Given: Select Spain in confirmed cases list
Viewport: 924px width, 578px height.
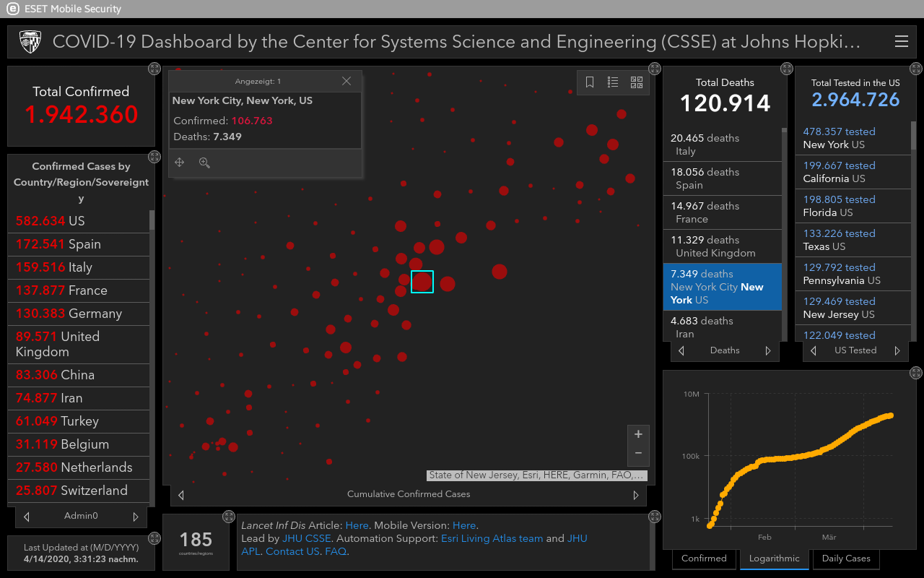Looking at the screenshot, I should 79,244.
